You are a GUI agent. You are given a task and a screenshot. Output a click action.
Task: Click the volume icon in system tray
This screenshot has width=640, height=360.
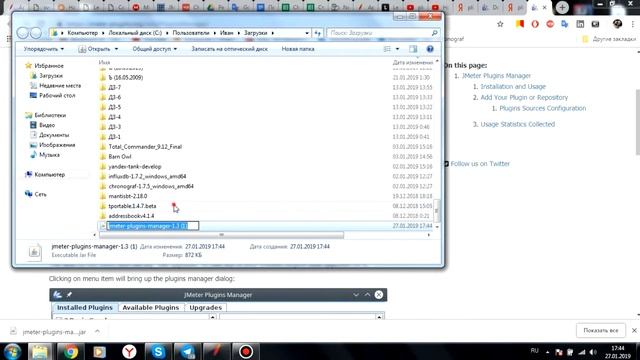click(593, 352)
